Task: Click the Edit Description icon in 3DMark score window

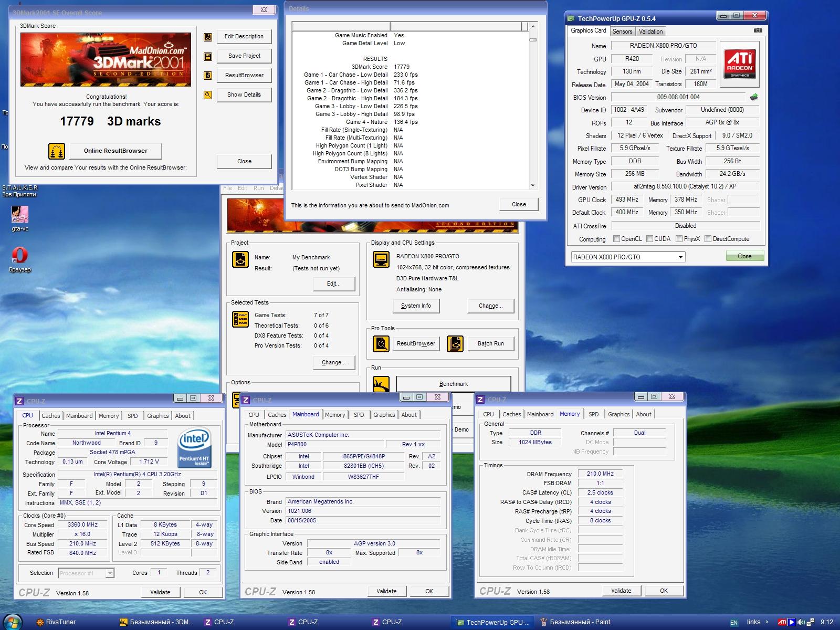Action: pyautogui.click(x=208, y=37)
